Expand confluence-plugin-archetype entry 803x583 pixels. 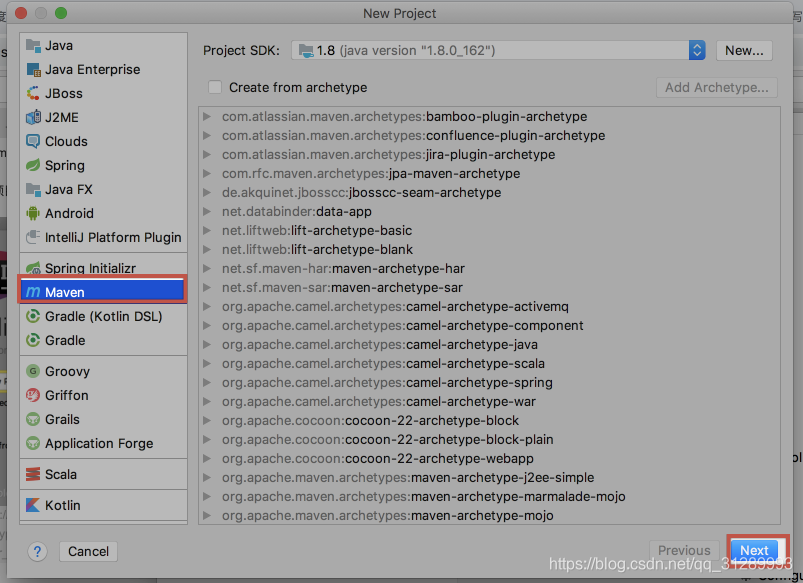[207, 135]
